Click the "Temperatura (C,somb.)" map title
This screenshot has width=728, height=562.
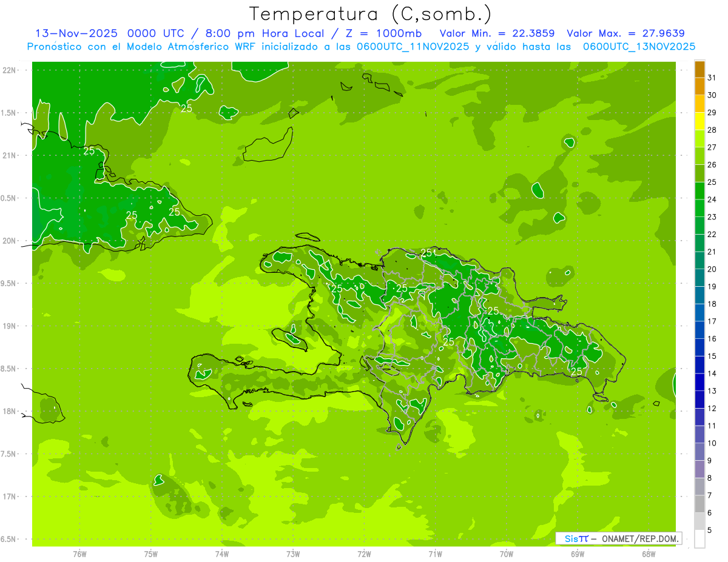371,14
